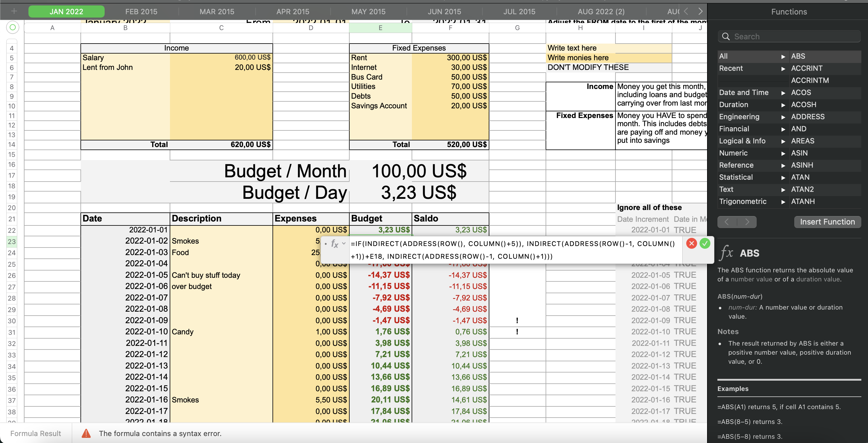Accept the formula with green checkmark
868x443 pixels.
point(705,243)
